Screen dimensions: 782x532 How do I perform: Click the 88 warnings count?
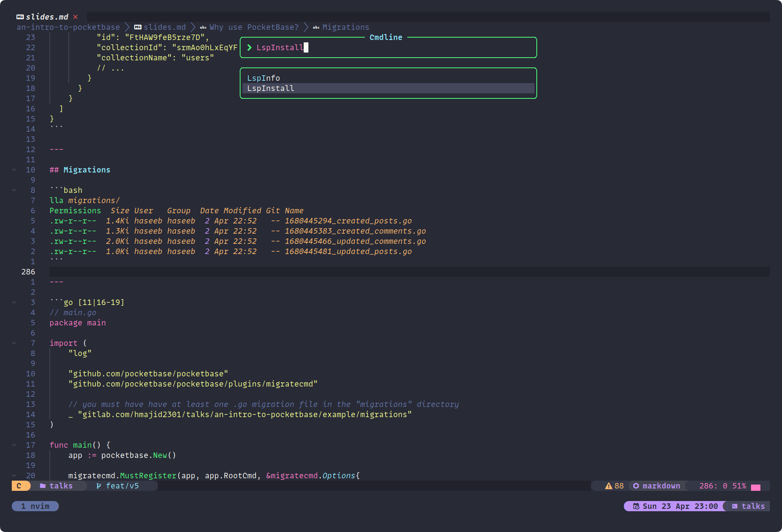[619, 486]
